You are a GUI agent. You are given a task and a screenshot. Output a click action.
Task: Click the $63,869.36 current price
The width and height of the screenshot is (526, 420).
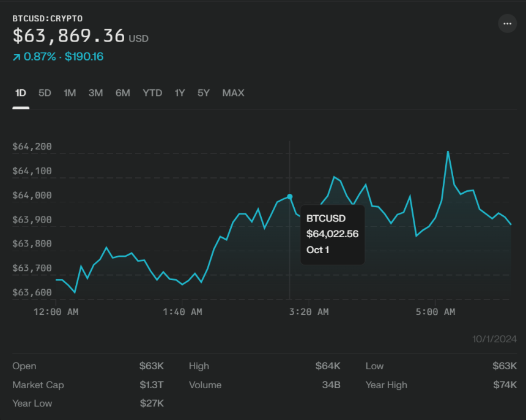coord(69,35)
